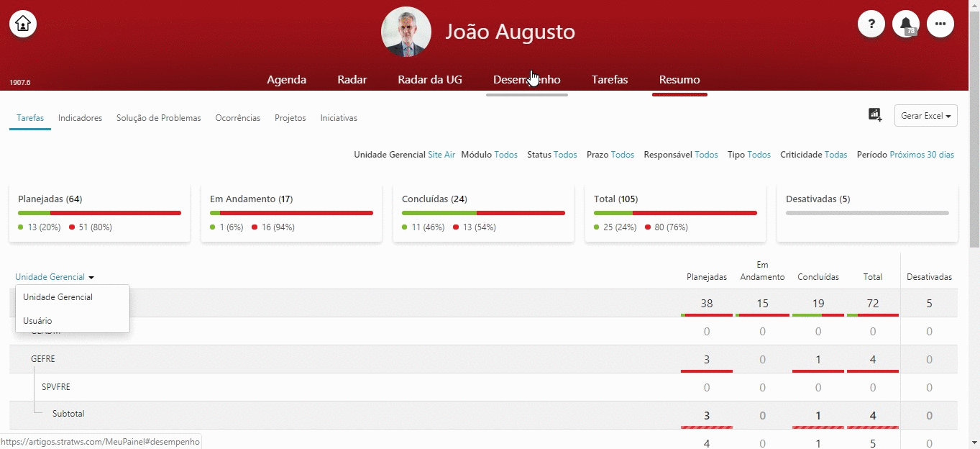980x449 pixels.
Task: Open João Augusto's profile photo
Action: (406, 32)
